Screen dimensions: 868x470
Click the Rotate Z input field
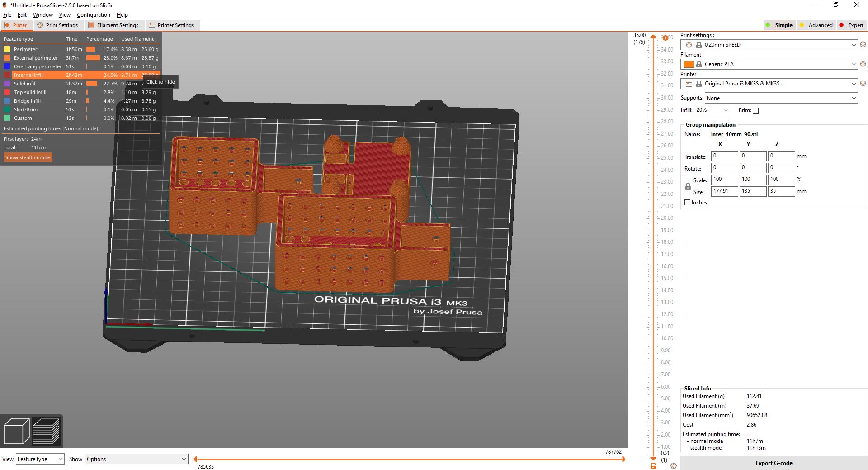781,168
